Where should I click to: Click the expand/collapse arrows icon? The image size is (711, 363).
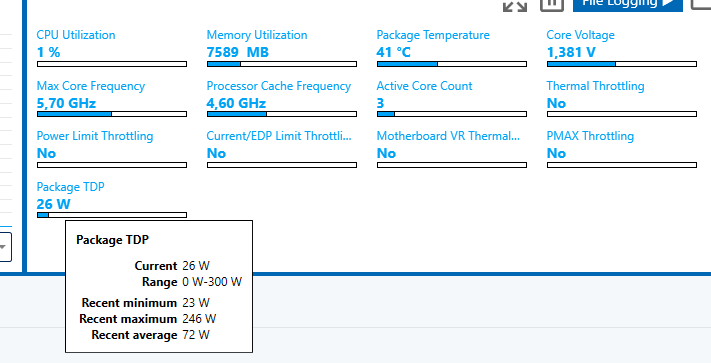(515, 6)
